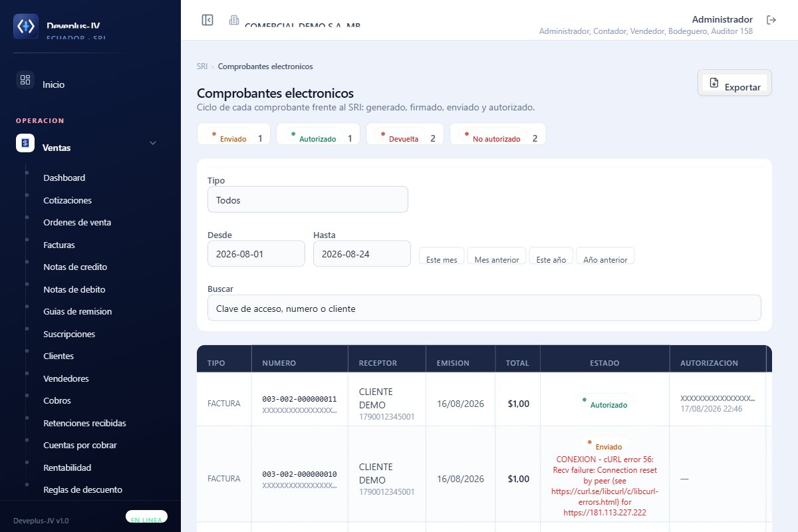This screenshot has height=532, width=798.
Task: Open the Hasta date field
Action: point(362,253)
